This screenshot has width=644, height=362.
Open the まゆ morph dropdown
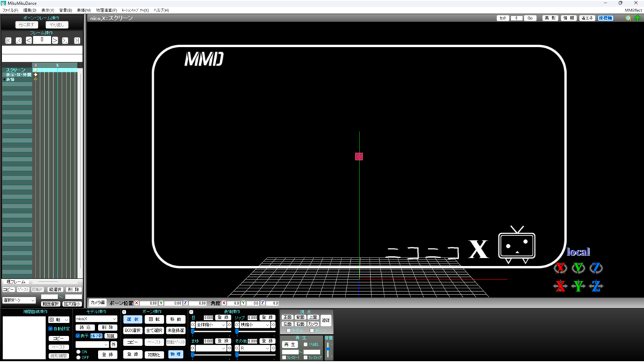pyautogui.click(x=211, y=348)
